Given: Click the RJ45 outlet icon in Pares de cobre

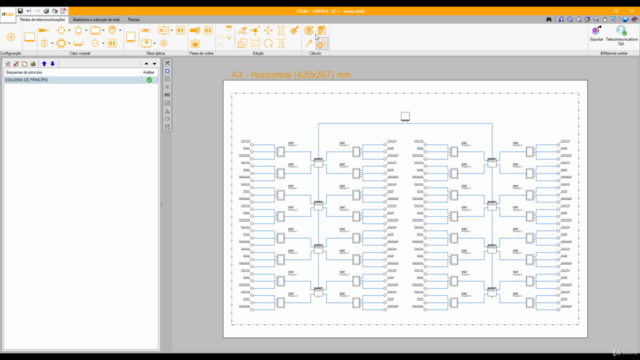Looking at the screenshot, I should click(195, 43).
